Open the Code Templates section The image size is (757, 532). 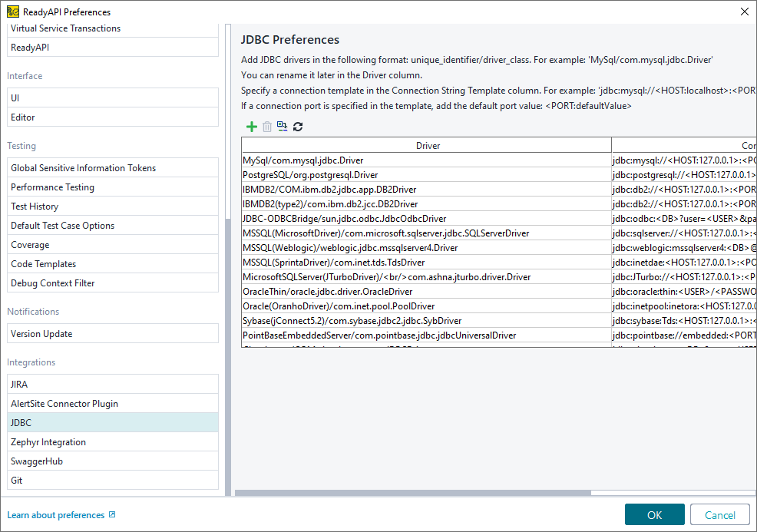click(112, 263)
